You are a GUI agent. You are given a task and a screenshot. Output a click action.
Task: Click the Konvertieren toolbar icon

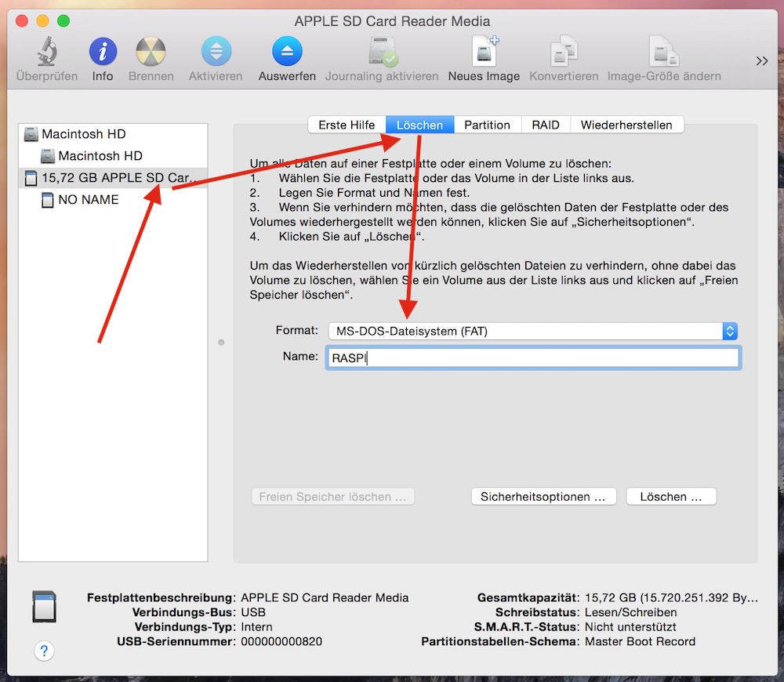coord(564,51)
